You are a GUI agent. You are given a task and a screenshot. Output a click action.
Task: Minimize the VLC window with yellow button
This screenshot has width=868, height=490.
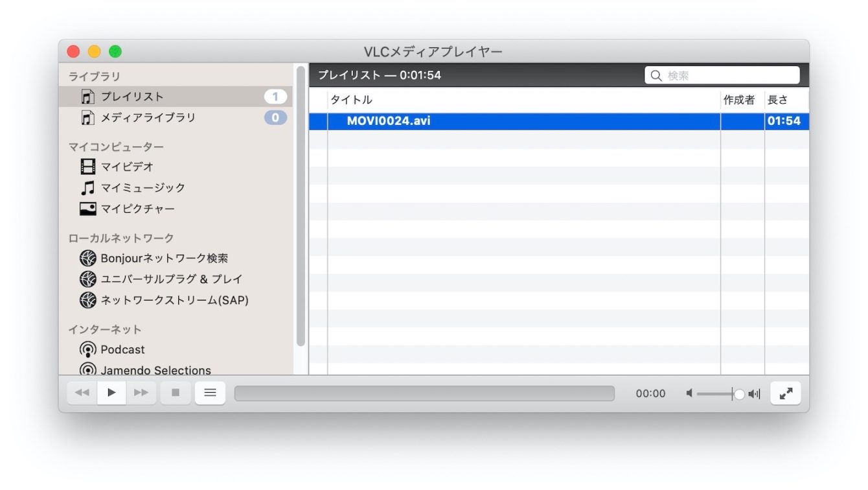click(95, 51)
